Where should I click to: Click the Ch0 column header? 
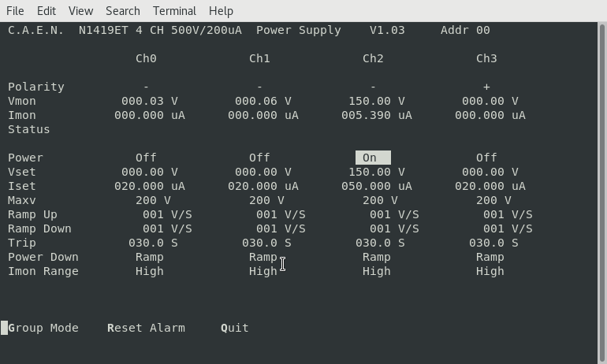[x=146, y=59]
